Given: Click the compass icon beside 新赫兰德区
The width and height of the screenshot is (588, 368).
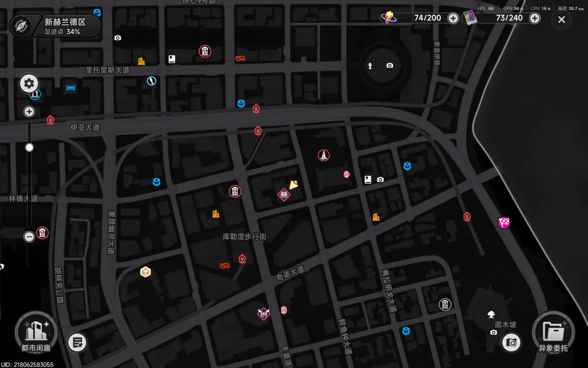Looking at the screenshot, I should [x=21, y=26].
